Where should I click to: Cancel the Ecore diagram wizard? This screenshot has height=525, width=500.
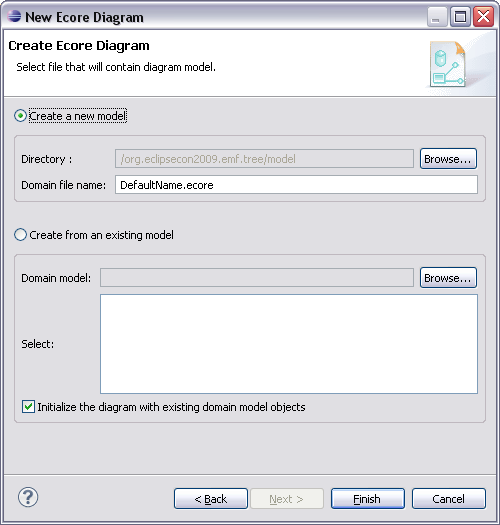coord(448,499)
